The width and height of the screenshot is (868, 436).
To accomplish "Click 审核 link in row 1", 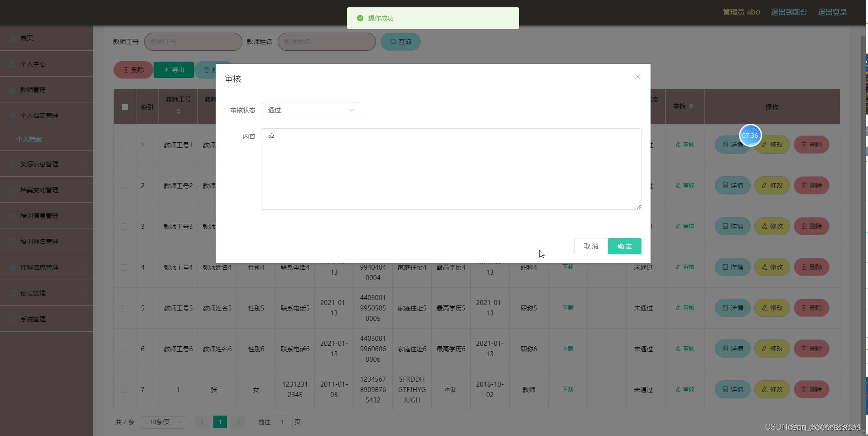I will [685, 145].
